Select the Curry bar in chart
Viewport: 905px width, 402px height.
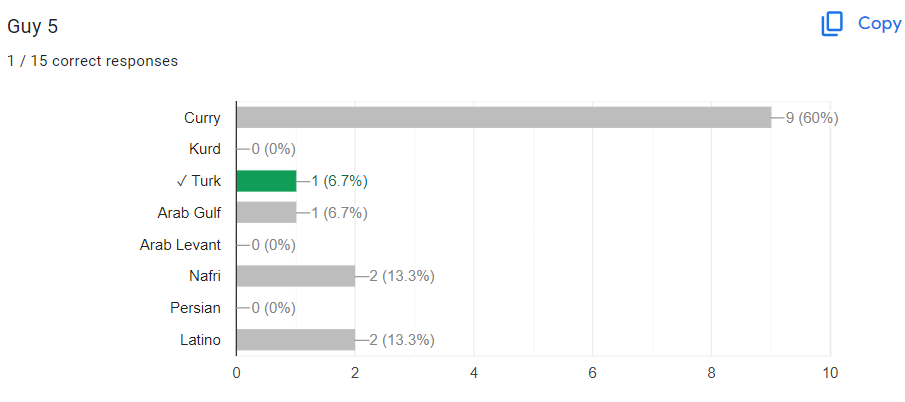coord(504,118)
